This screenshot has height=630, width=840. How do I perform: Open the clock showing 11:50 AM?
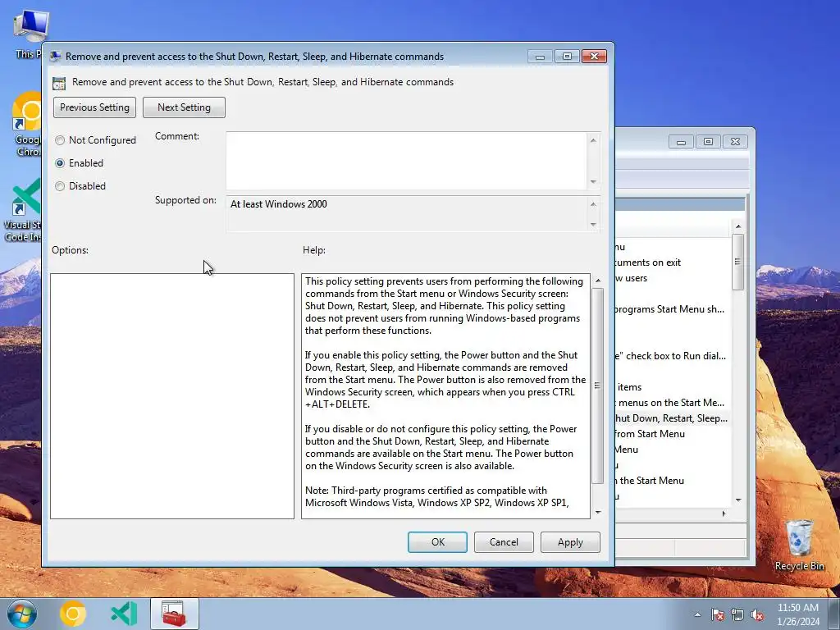point(798,614)
